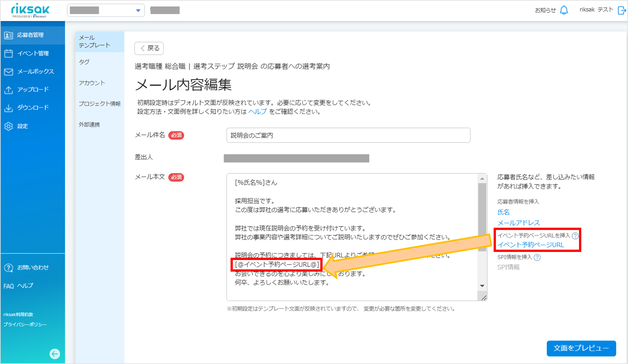Click the アップロード upload icon

[x=8, y=90]
